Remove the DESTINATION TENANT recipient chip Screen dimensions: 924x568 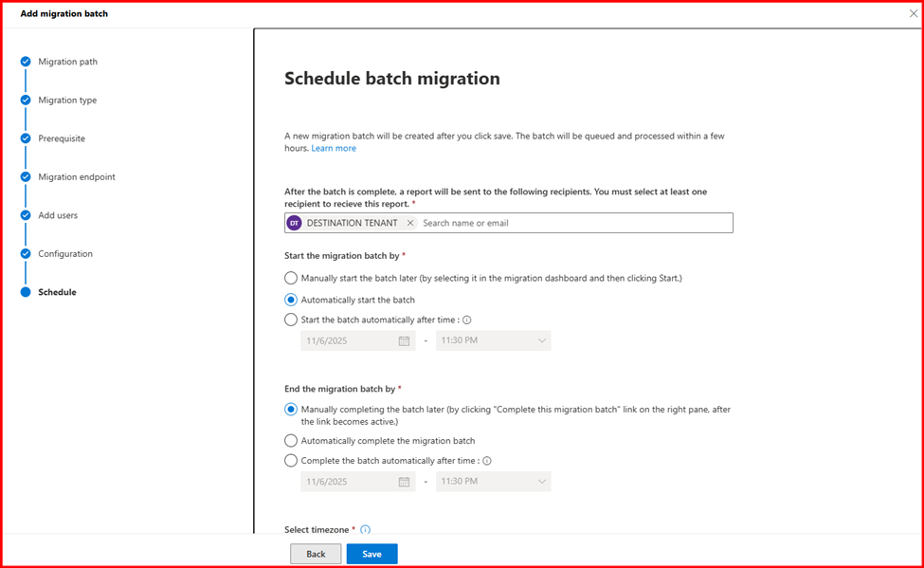point(409,223)
